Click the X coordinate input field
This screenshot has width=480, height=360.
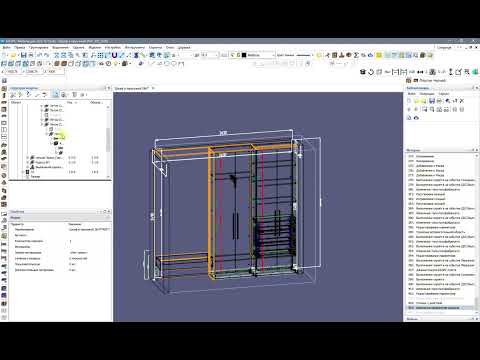coord(13,71)
